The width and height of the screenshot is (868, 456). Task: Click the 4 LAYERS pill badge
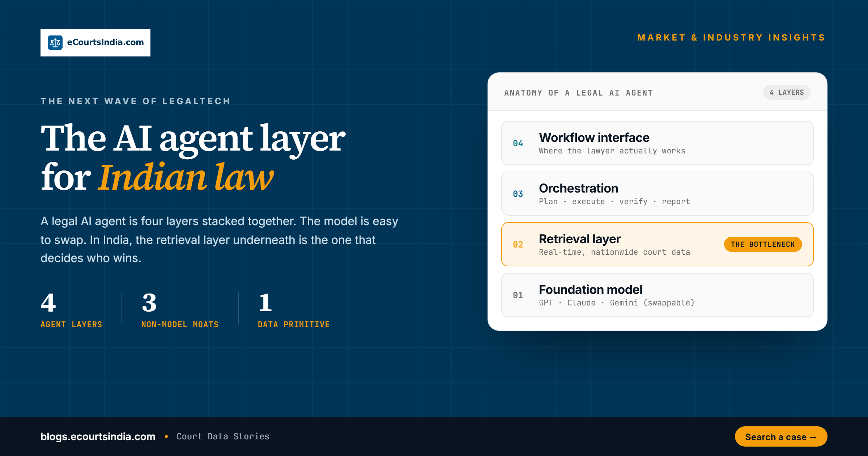pyautogui.click(x=787, y=92)
